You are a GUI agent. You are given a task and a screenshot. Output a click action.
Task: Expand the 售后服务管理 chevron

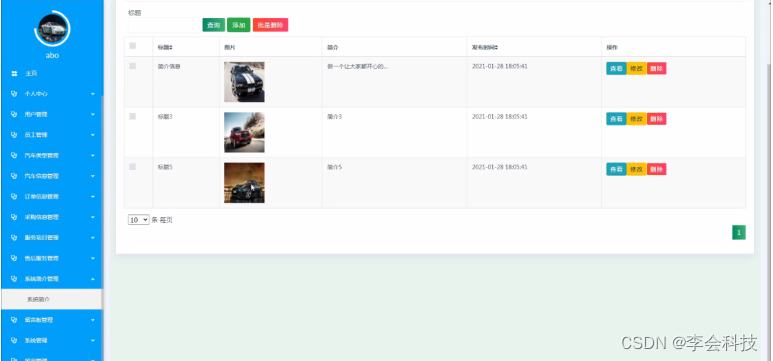[93, 258]
